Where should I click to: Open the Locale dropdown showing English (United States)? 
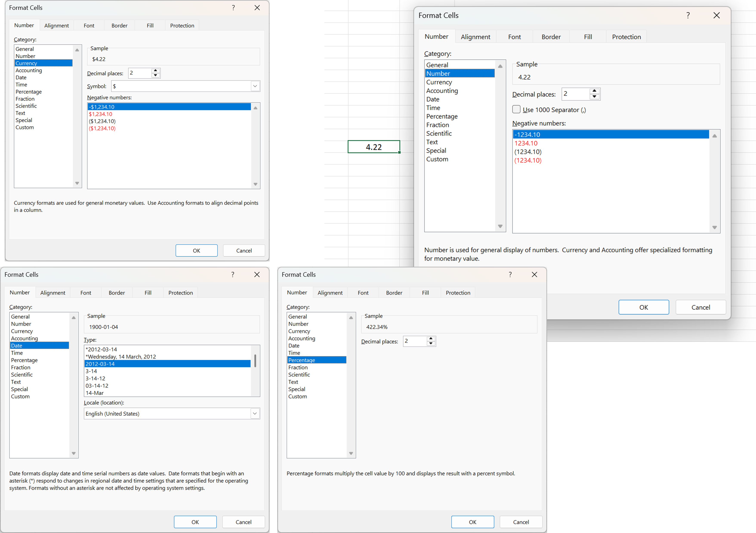click(255, 413)
